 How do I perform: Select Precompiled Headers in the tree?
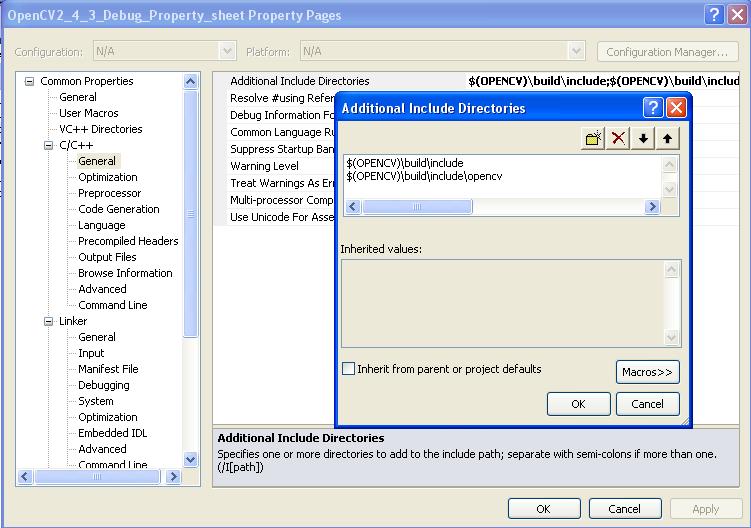[x=128, y=241]
